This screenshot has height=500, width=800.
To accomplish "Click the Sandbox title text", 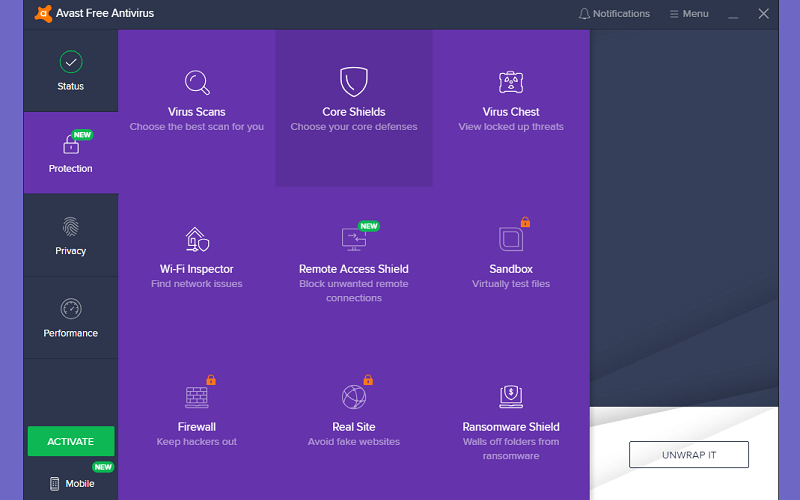I will [511, 269].
